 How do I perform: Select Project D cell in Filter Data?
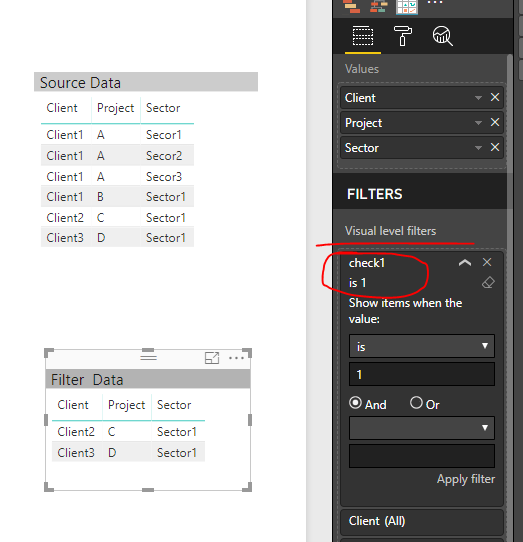click(x=112, y=453)
